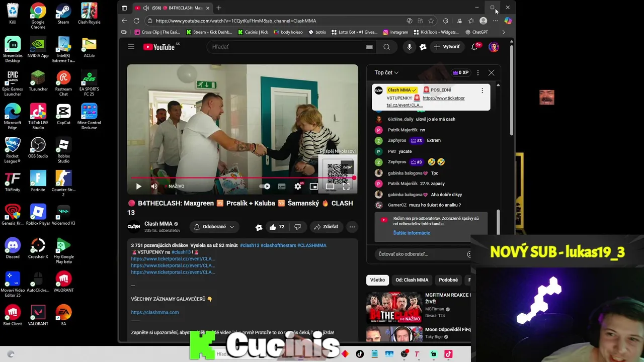
Task: Focus the Četovať ako odberateľ chat input
Action: pos(422,254)
